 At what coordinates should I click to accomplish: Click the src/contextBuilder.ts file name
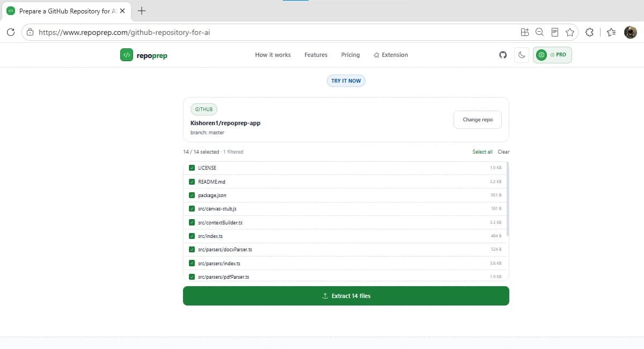[x=220, y=222]
